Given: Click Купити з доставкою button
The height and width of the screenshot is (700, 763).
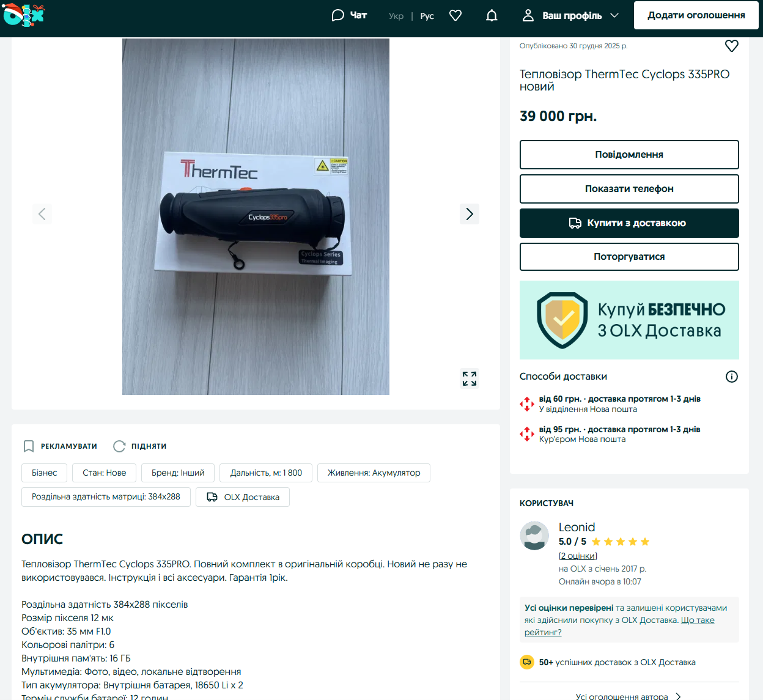Looking at the screenshot, I should pos(629,223).
